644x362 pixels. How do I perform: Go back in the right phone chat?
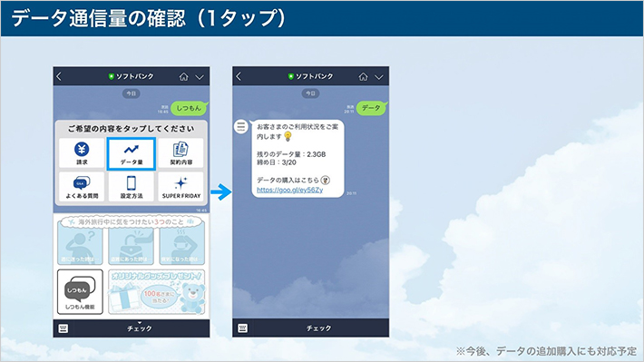[239, 76]
